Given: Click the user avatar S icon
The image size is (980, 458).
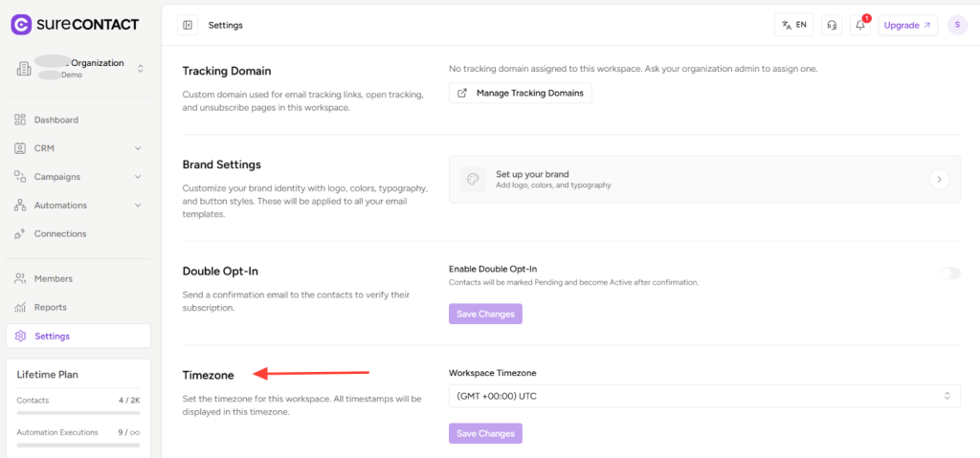Looking at the screenshot, I should coord(957,25).
